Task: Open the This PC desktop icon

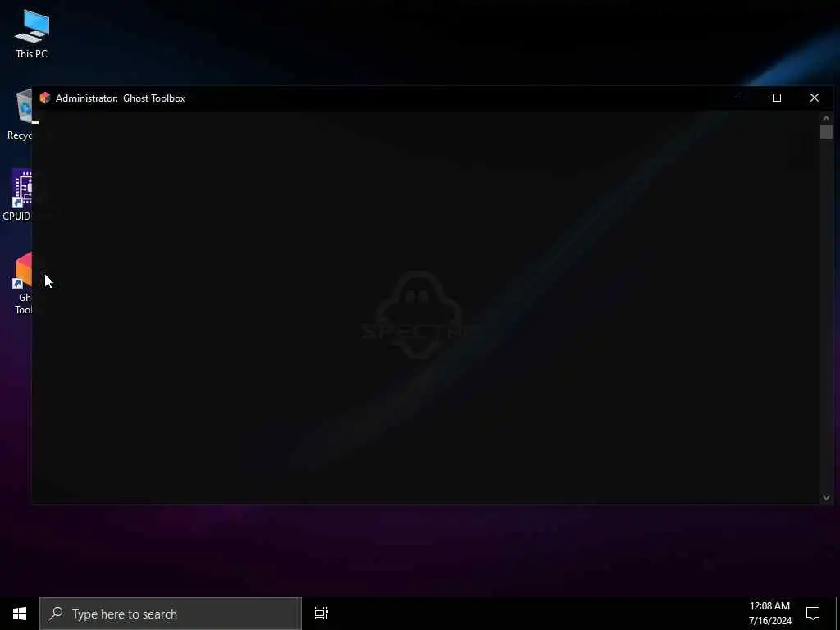Action: click(32, 34)
